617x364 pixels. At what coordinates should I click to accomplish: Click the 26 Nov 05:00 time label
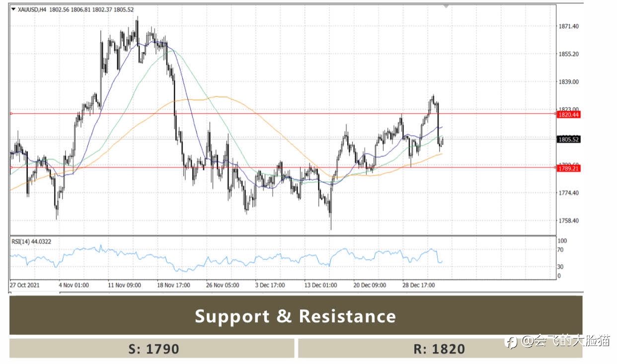[x=223, y=286]
